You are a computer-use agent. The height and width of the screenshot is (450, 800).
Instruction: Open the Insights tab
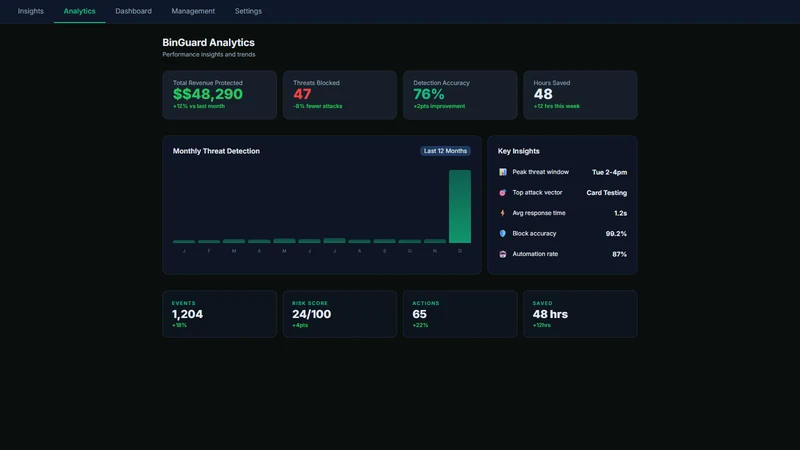(x=31, y=11)
